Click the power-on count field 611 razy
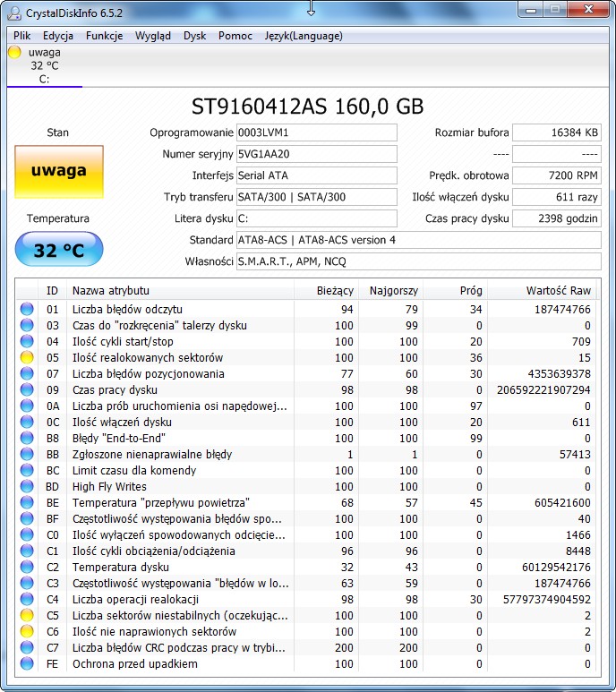This screenshot has width=616, height=692. coord(557,197)
